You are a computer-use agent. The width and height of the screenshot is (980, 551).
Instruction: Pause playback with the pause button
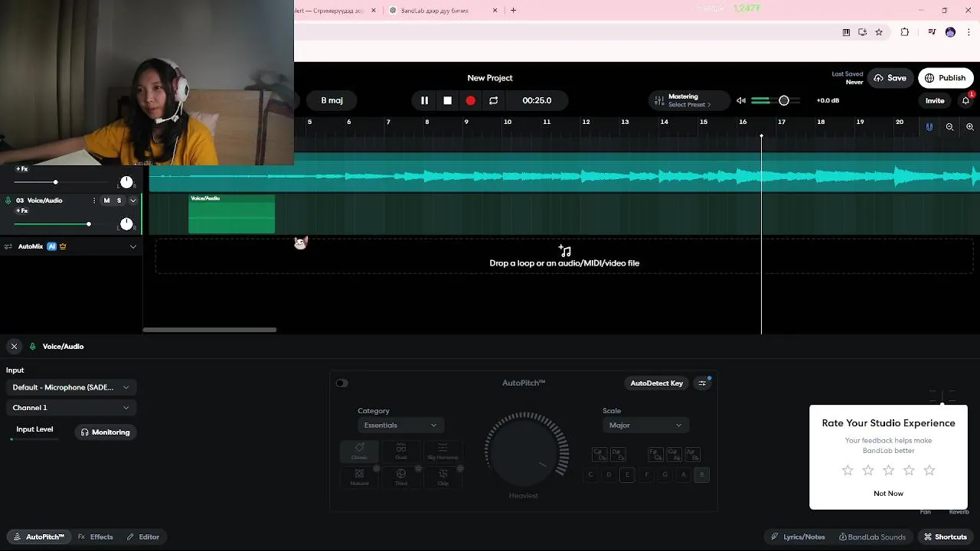[x=424, y=100]
